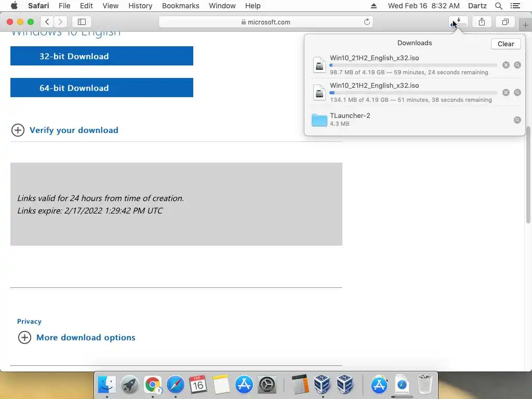Click the eject icon in menu bar
The height and width of the screenshot is (399, 532).
click(x=374, y=6)
